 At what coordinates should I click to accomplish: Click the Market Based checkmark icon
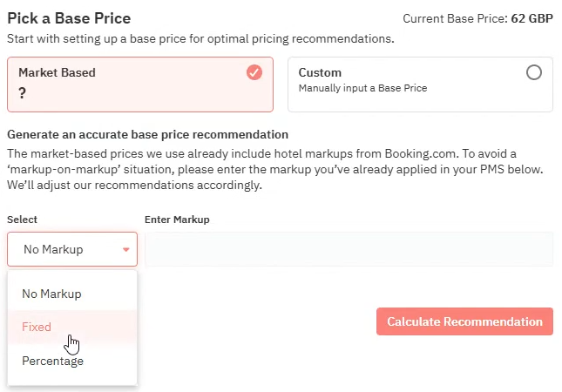tap(254, 72)
